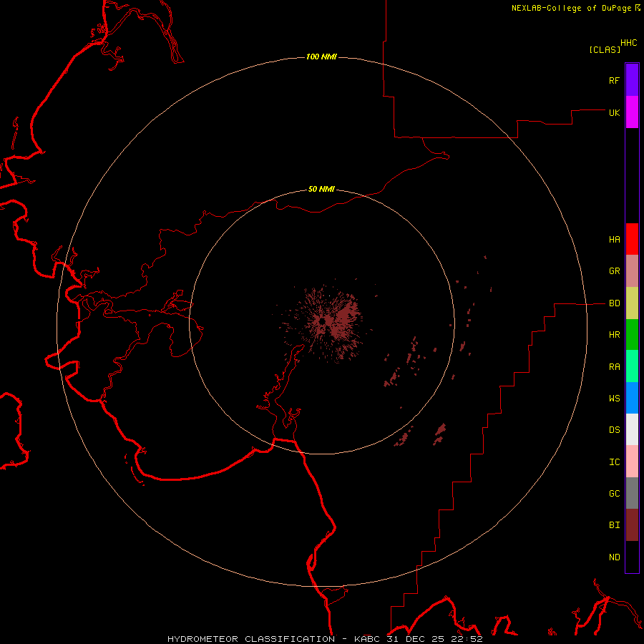Click the HA red legend swatch

click(x=632, y=239)
